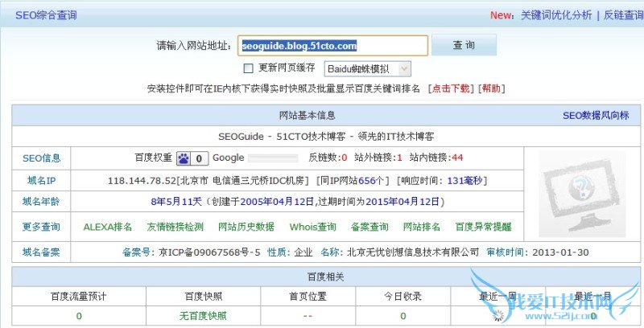Click the 百度快照 column header
This screenshot has width=644, height=328.
(x=204, y=296)
